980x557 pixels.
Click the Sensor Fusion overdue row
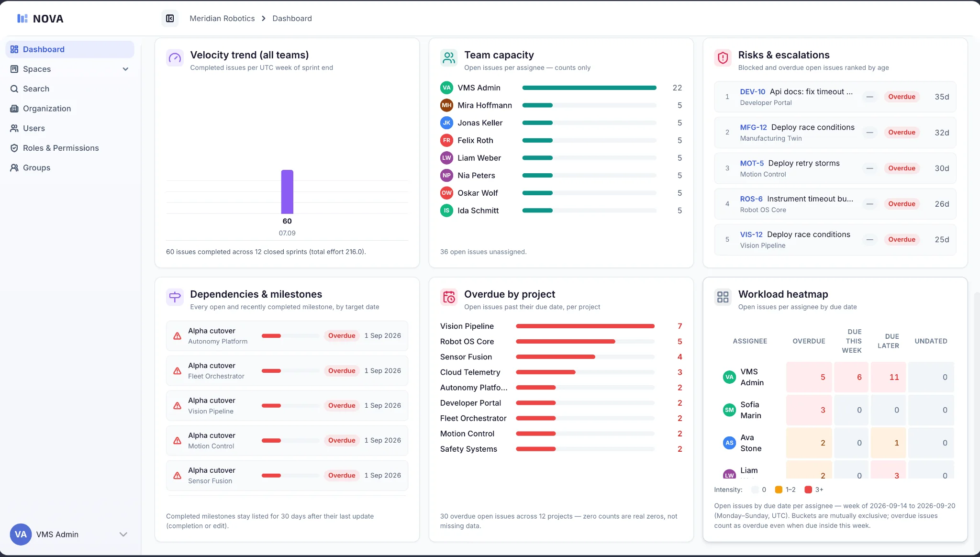point(561,357)
